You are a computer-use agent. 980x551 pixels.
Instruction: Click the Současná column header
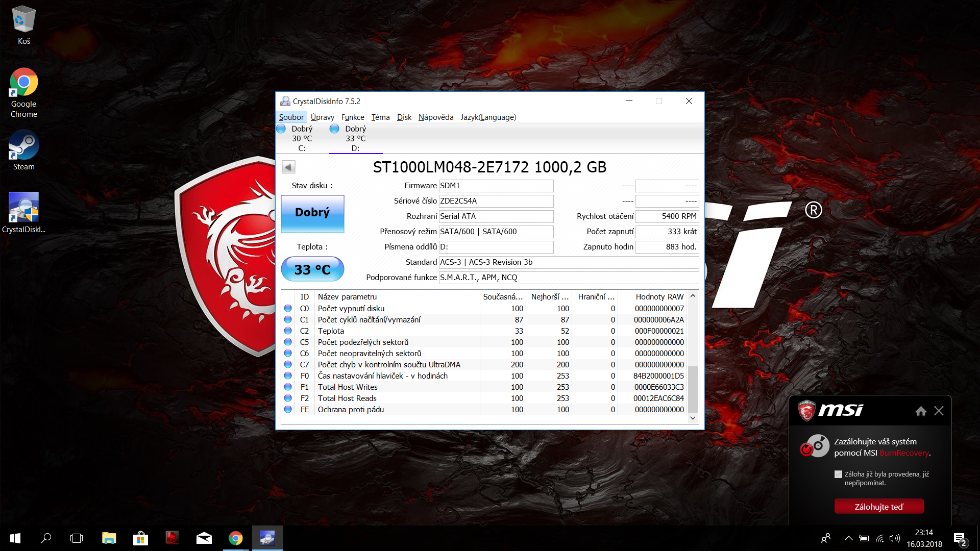503,297
